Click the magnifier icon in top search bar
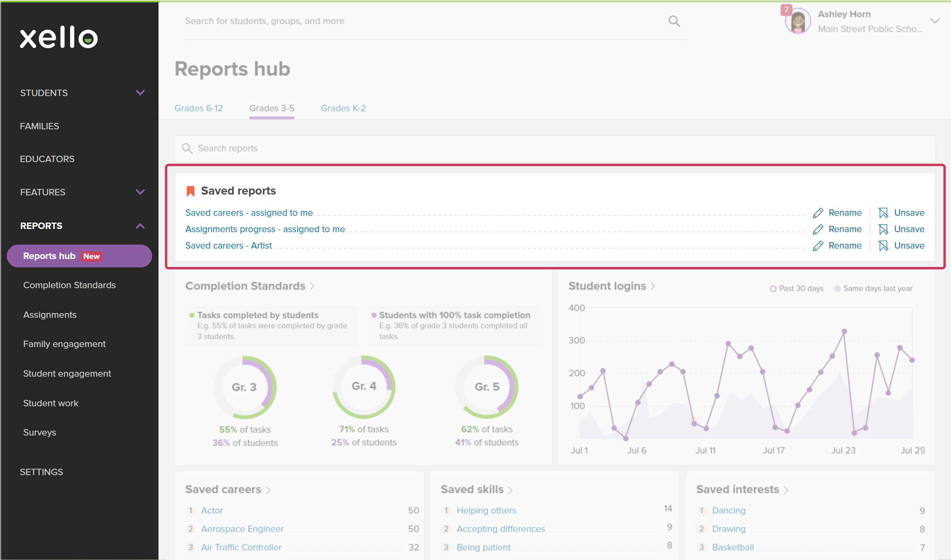 tap(674, 21)
